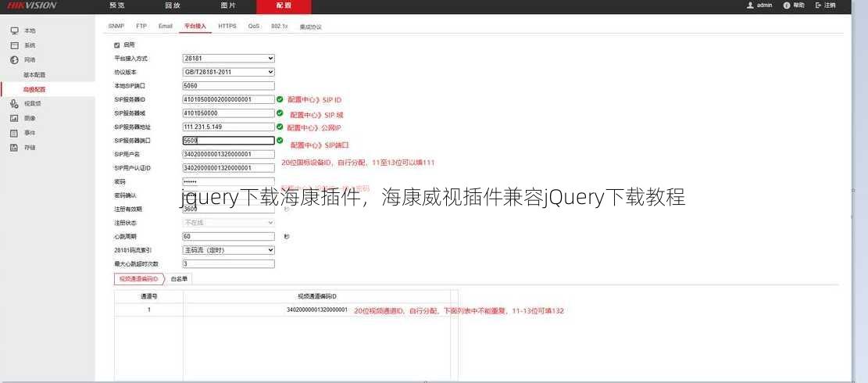868x383 pixels.
Task: Open the HTTPS tab
Action: [227, 26]
